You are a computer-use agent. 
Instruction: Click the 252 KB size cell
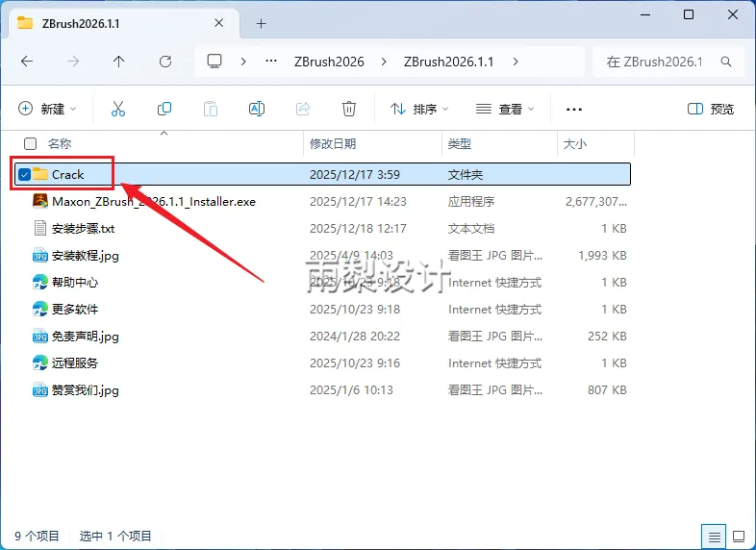click(x=607, y=337)
